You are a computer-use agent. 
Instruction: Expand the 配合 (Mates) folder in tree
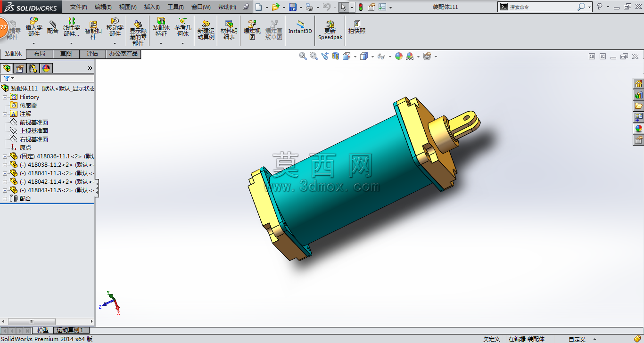point(5,199)
